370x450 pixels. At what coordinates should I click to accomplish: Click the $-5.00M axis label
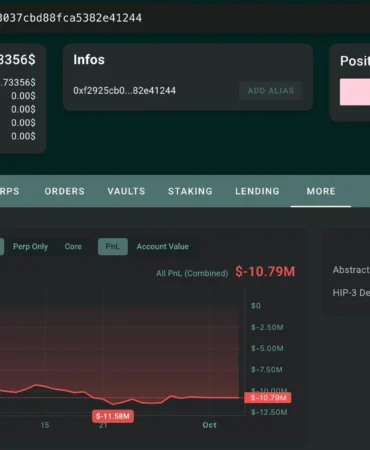click(x=267, y=349)
